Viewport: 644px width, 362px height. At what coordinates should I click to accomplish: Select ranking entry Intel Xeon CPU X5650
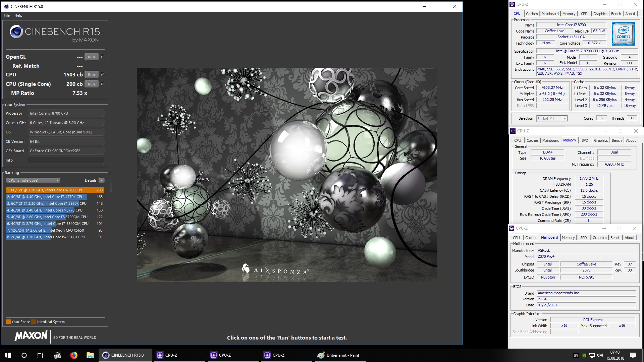pyautogui.click(x=55, y=230)
